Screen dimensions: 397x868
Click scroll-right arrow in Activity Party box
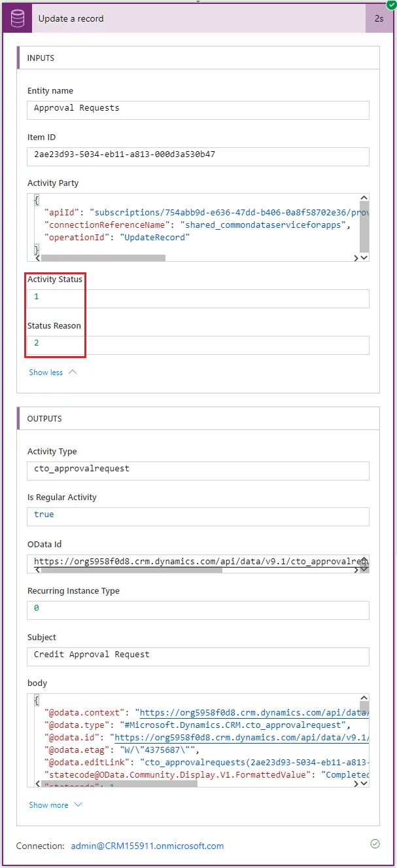click(356, 258)
